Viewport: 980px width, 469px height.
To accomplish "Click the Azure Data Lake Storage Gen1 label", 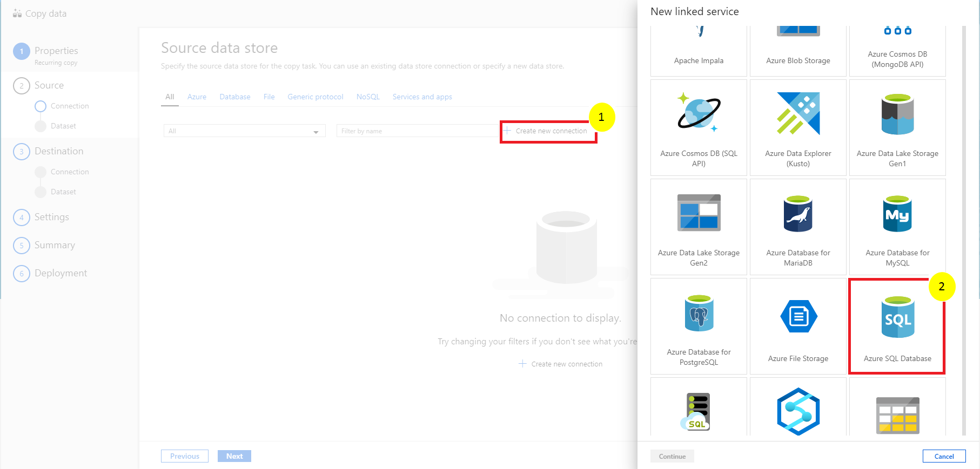I will tap(897, 158).
